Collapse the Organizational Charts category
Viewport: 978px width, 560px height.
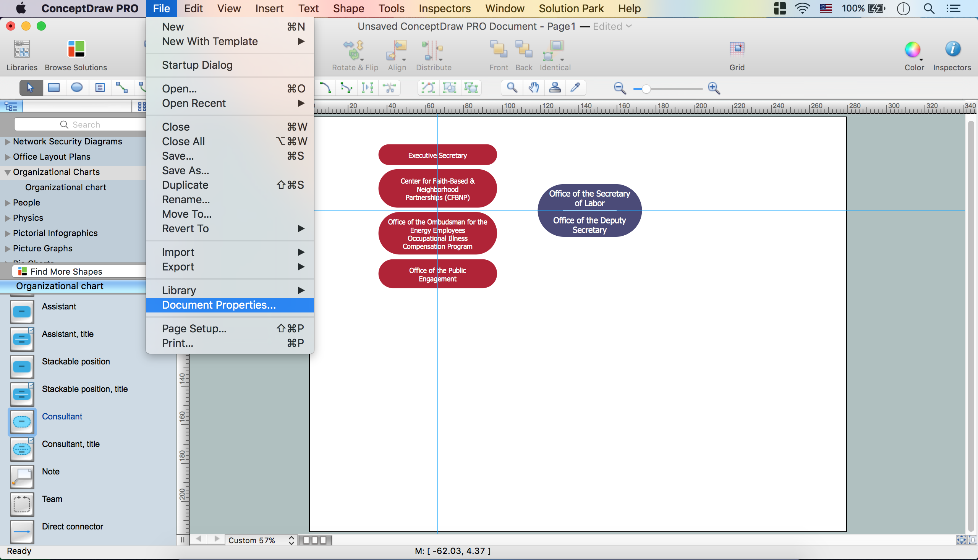[7, 172]
